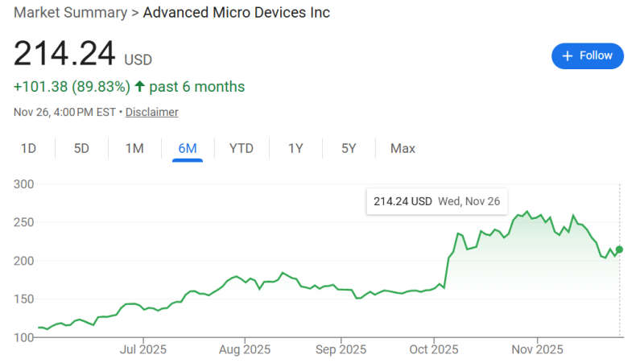Show the 1Y chart range
Viewport: 644px width, 363px height.
pos(295,148)
